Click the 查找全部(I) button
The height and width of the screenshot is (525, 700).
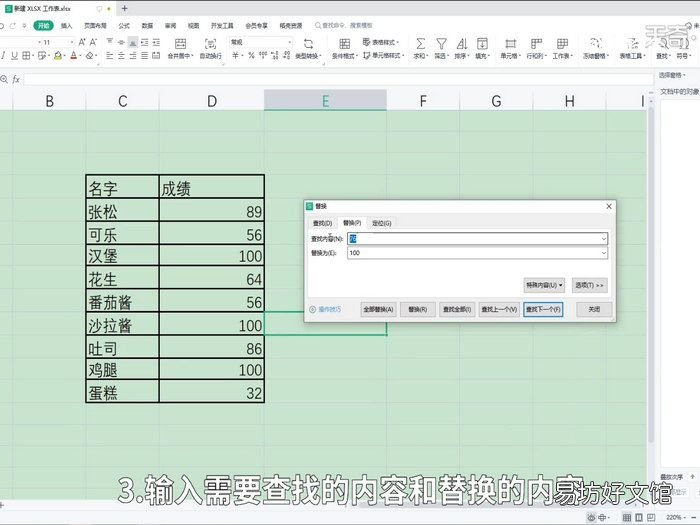click(x=457, y=309)
